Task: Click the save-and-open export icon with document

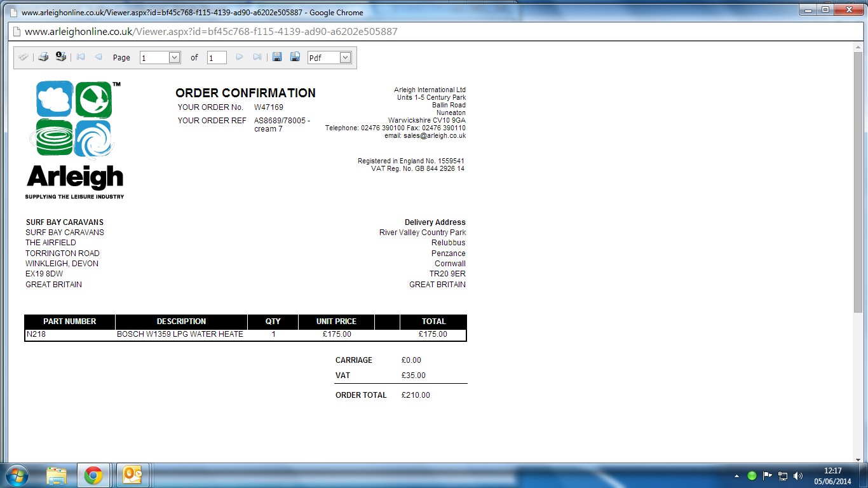Action: pyautogui.click(x=295, y=57)
